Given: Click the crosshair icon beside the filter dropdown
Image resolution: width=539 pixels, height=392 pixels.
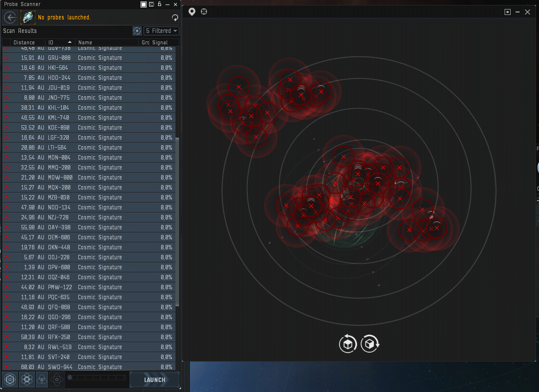Looking at the screenshot, I should 137,31.
